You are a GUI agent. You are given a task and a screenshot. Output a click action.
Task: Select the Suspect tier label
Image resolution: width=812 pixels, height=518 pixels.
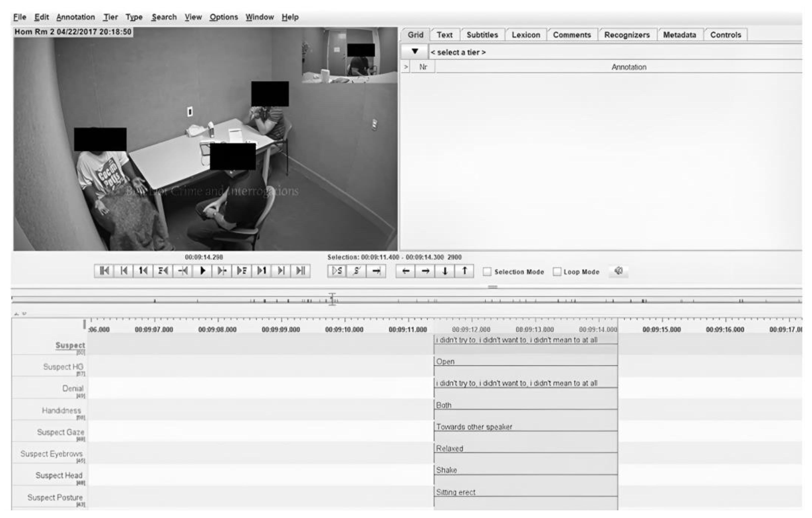tap(70, 345)
